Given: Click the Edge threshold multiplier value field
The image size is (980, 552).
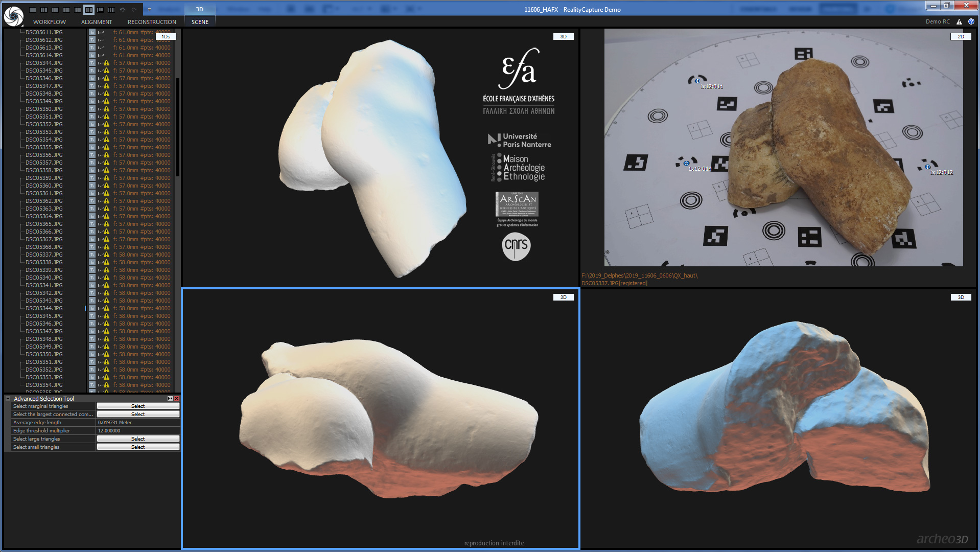Looking at the screenshot, I should (x=138, y=431).
